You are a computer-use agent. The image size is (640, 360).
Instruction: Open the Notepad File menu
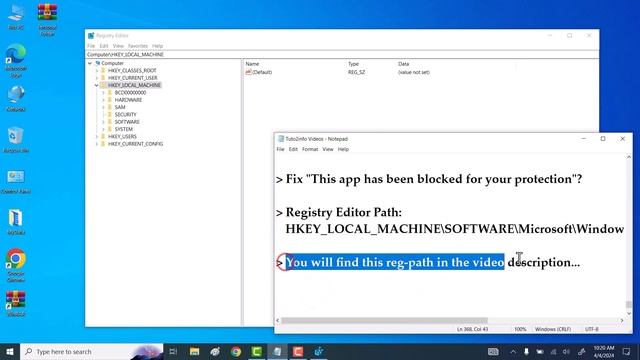click(x=280, y=149)
